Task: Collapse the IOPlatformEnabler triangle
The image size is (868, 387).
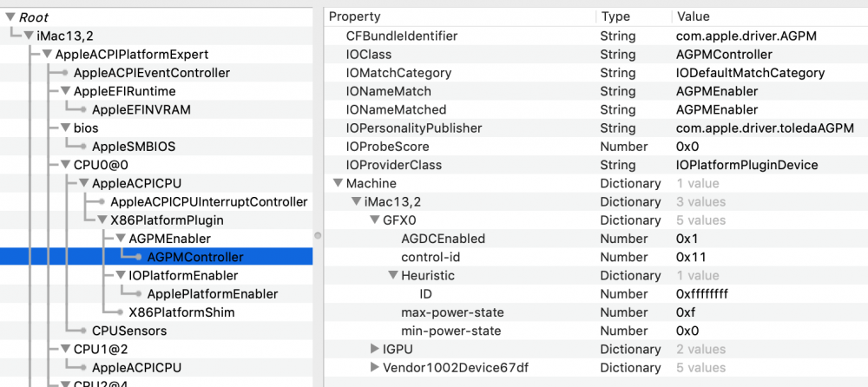Action: [121, 276]
